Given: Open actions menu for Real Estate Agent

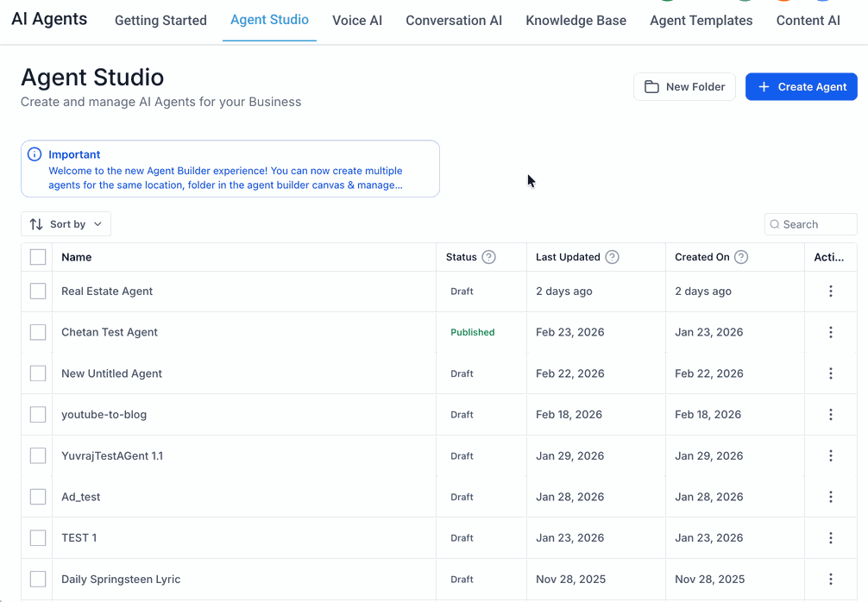Looking at the screenshot, I should tap(830, 291).
